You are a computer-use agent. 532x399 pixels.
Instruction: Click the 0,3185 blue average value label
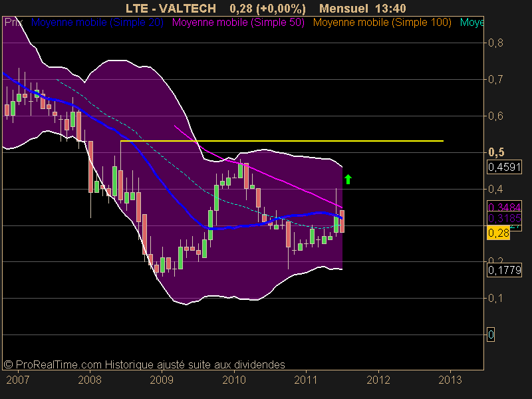click(x=504, y=218)
